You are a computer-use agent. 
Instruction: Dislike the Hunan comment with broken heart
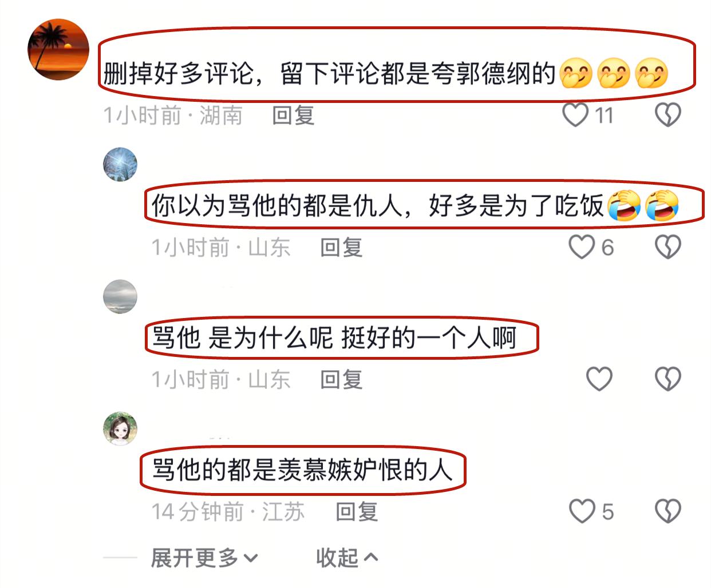pos(667,115)
